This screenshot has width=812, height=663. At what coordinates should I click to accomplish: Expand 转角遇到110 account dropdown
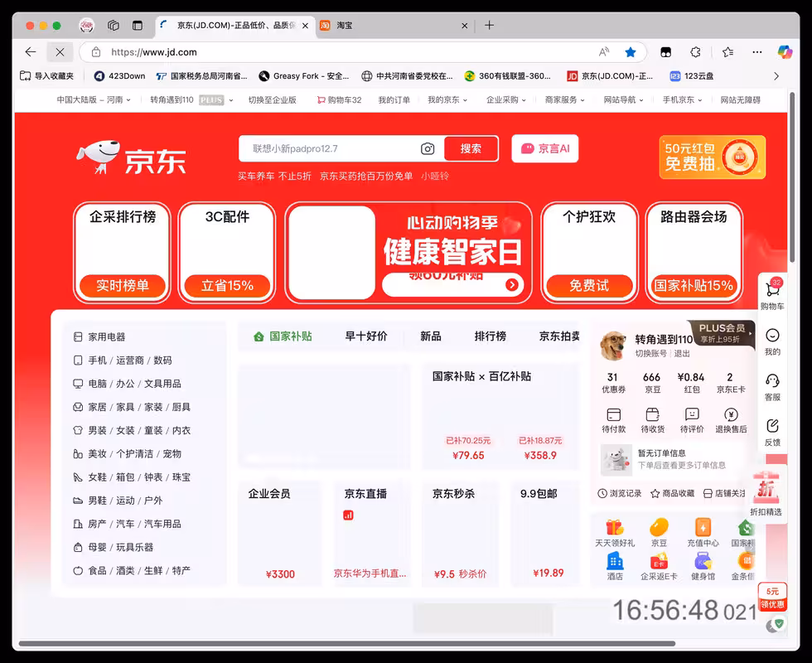191,100
